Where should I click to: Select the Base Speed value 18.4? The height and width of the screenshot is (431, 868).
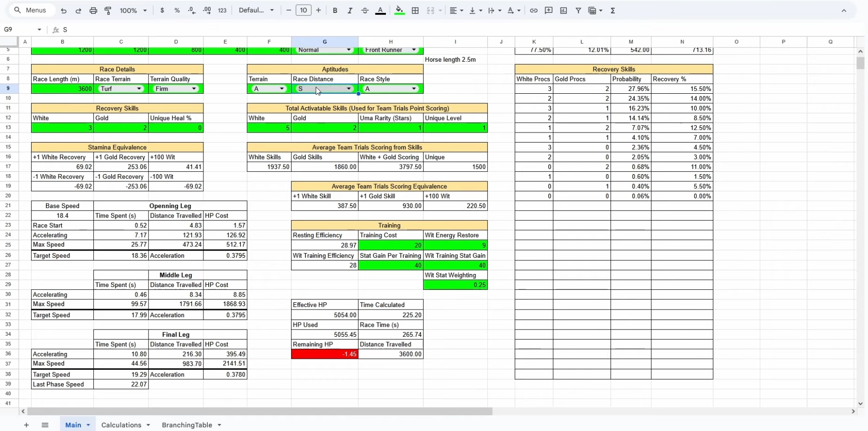[62, 216]
